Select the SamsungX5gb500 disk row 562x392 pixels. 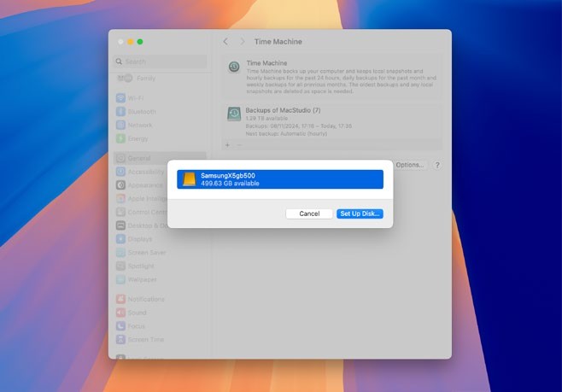[x=280, y=179]
